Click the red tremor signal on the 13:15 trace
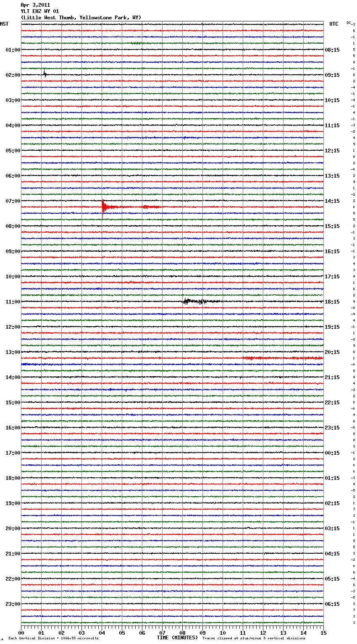The height and width of the screenshot is (644, 357). [x=282, y=358]
